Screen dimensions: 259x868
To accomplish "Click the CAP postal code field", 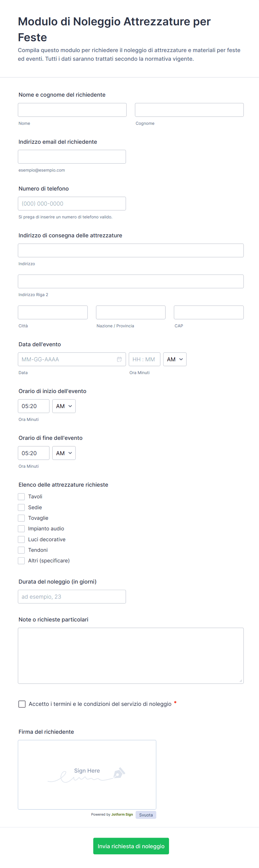I will click(x=209, y=312).
